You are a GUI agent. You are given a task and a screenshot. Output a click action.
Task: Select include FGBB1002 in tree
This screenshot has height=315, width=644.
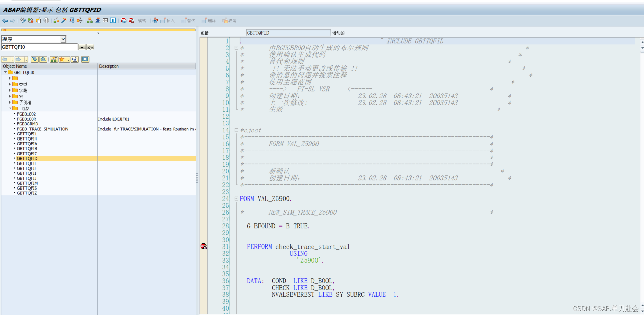tap(26, 114)
